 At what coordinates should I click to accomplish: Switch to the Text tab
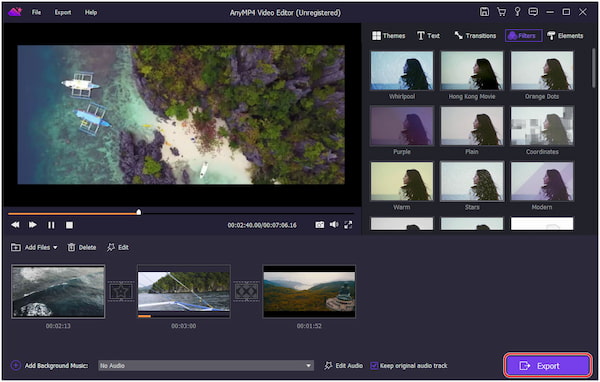[428, 36]
